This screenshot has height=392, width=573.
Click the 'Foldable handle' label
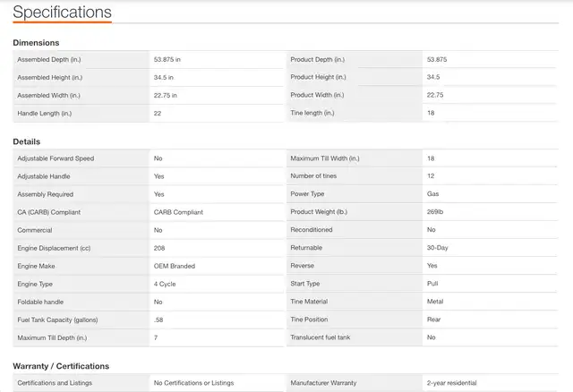tap(40, 302)
